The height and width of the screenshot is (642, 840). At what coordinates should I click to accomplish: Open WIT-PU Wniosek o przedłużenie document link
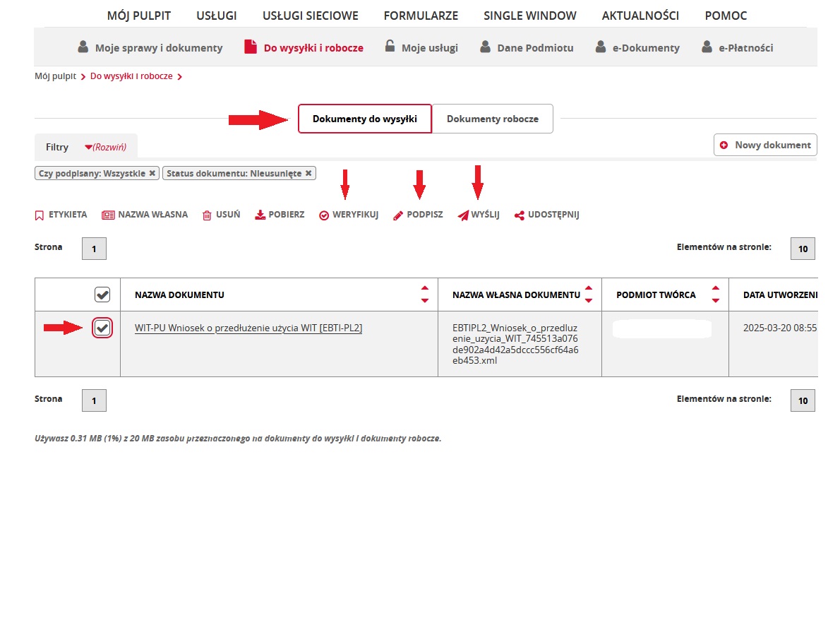coord(248,328)
